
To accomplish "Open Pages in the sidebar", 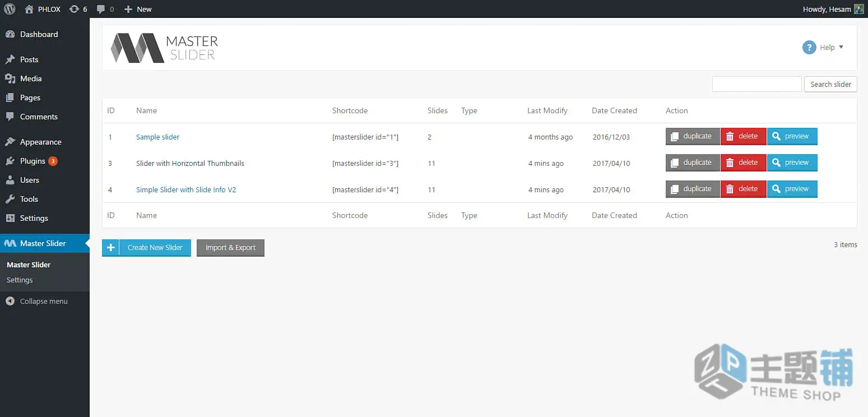I will pyautogui.click(x=45, y=98).
